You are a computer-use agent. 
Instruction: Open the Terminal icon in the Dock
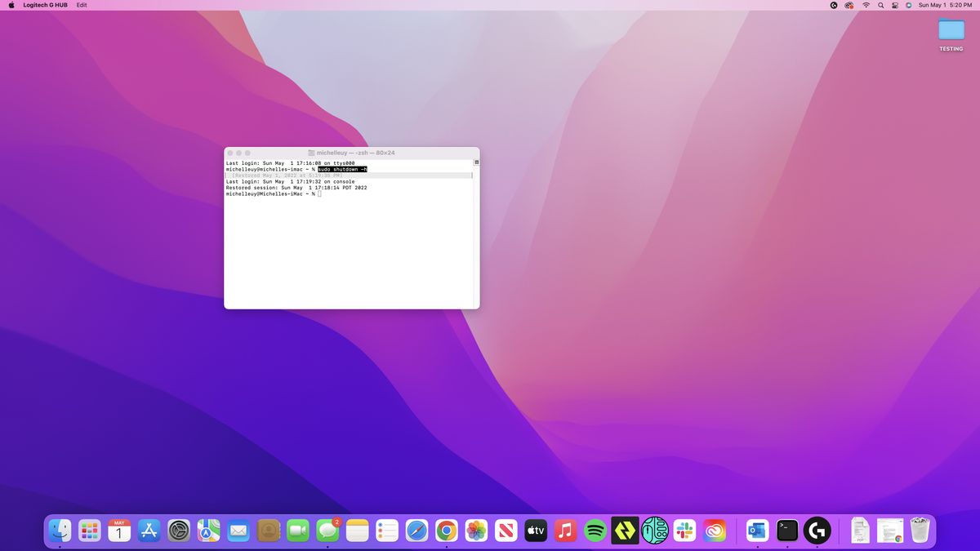(786, 531)
